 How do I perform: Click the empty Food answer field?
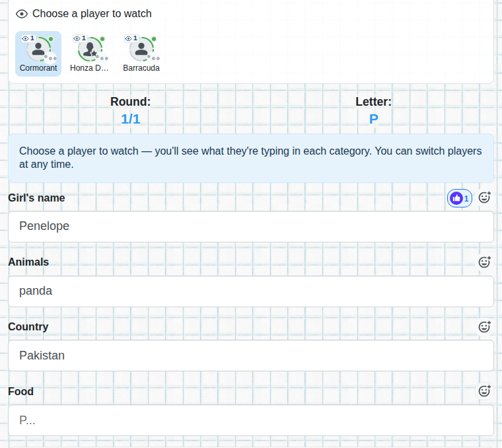[251, 420]
